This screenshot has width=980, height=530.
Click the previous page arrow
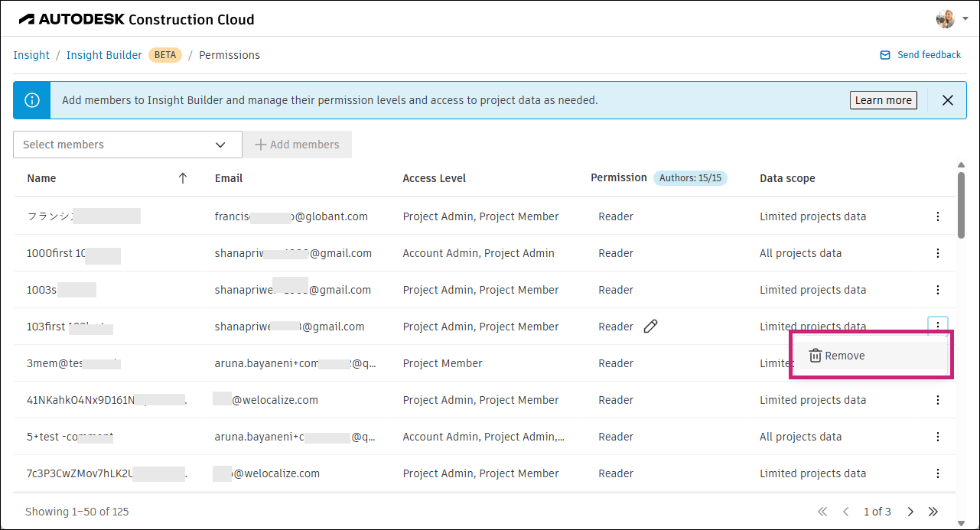click(x=846, y=511)
